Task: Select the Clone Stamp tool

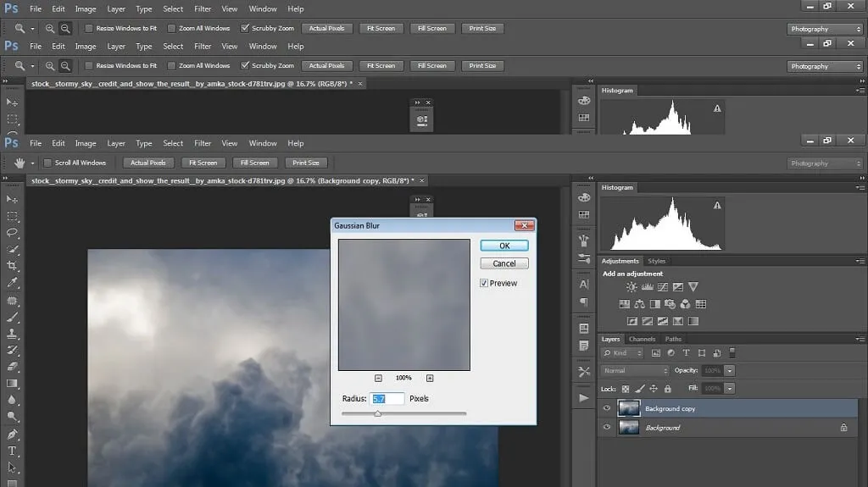Action: 13,334
